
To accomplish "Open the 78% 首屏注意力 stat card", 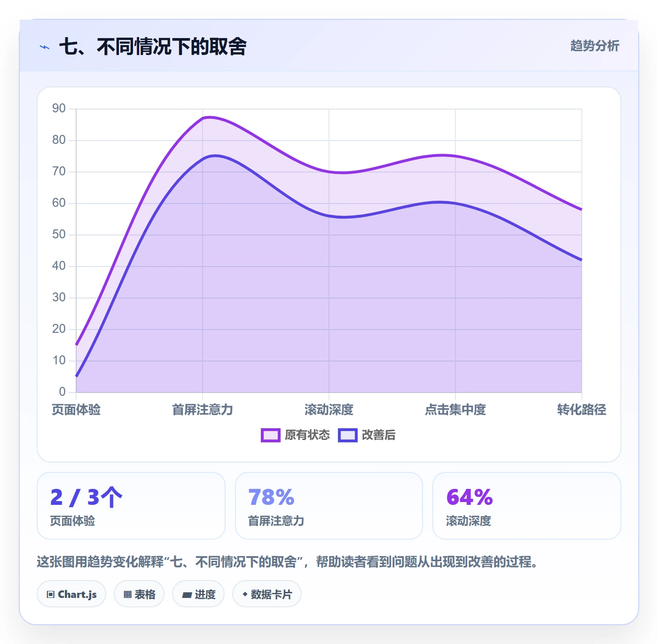I will [329, 506].
